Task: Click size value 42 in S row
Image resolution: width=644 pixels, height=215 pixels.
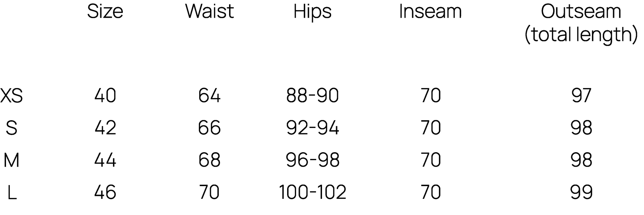Action: pyautogui.click(x=105, y=128)
